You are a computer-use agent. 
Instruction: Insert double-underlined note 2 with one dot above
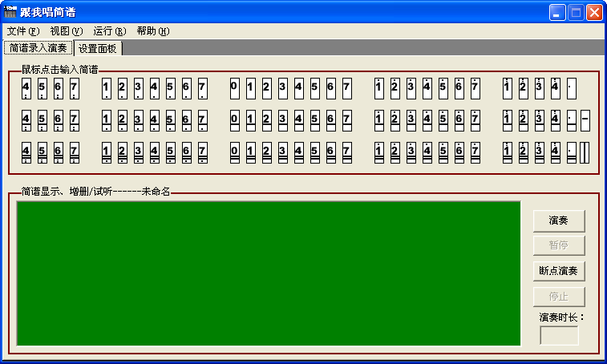395,153
